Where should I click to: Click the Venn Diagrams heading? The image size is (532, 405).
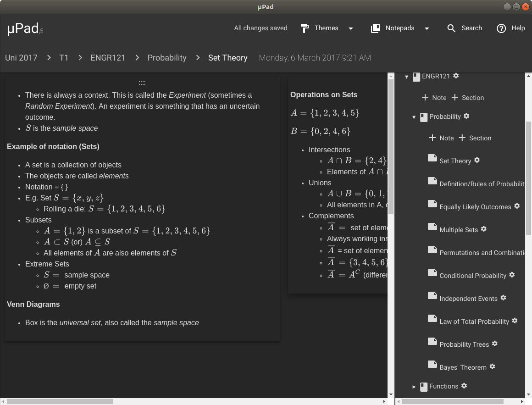pos(33,304)
